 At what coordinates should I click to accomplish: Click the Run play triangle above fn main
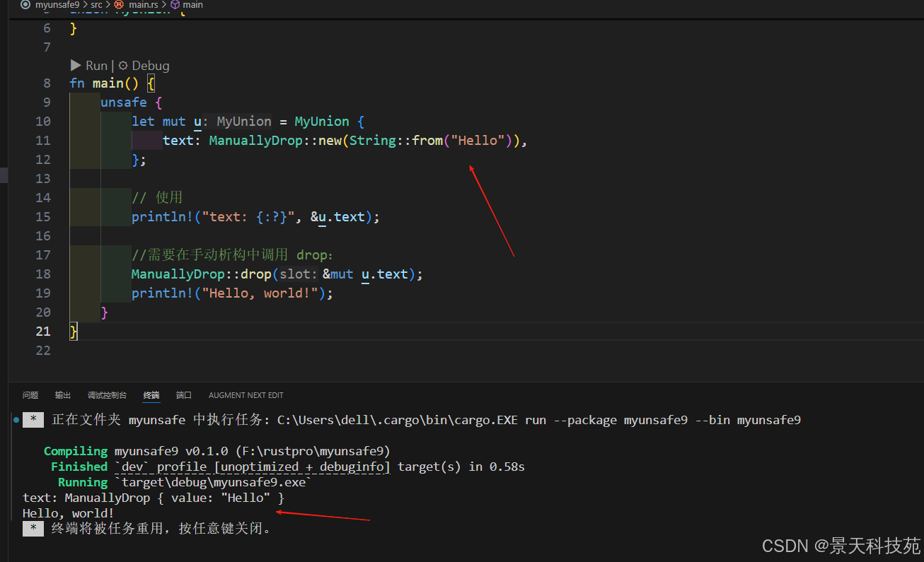(76, 65)
